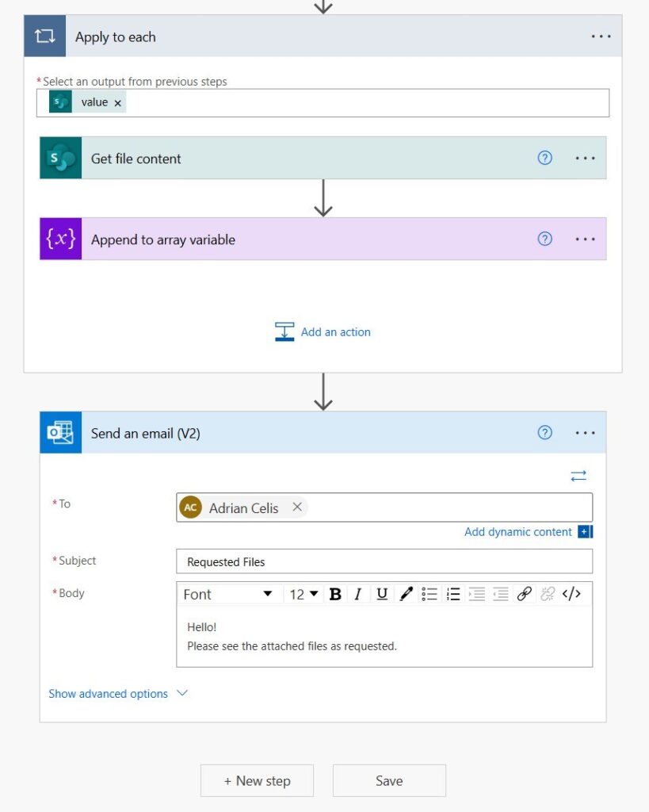This screenshot has height=812, width=649.
Task: Expand Show advanced options
Action: point(118,693)
